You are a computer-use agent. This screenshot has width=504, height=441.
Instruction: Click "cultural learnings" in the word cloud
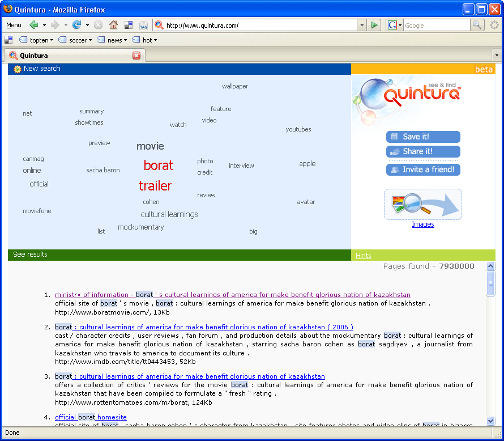(169, 215)
